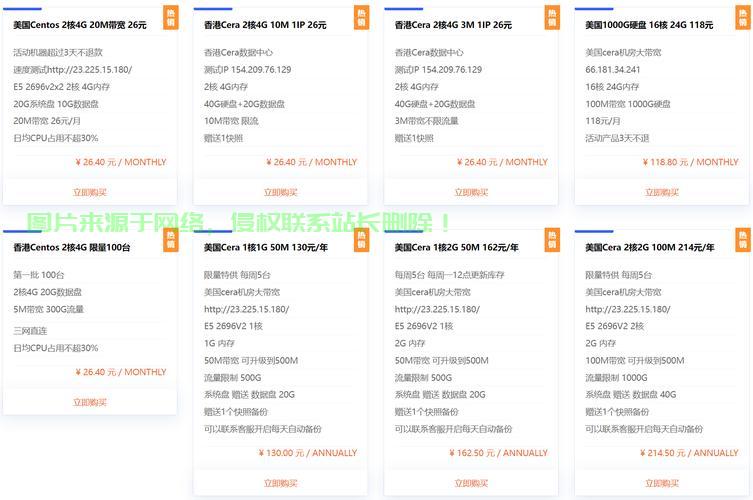The height and width of the screenshot is (500, 753).
Task: Click the hot-sale badge on 香港Cera 10M 1IP card
Action: tap(361, 18)
